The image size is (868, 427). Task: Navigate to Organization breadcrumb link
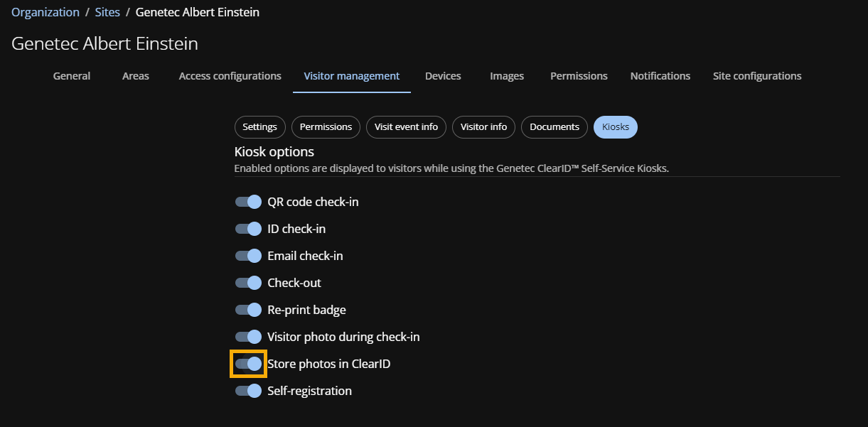tap(45, 13)
